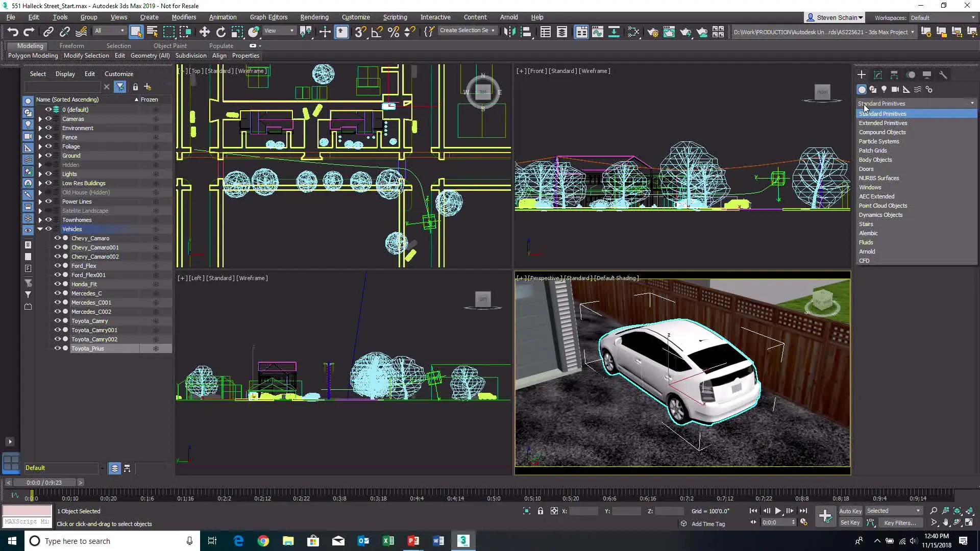Expand the Power Lines layer arrow
The height and width of the screenshot is (551, 980).
40,202
